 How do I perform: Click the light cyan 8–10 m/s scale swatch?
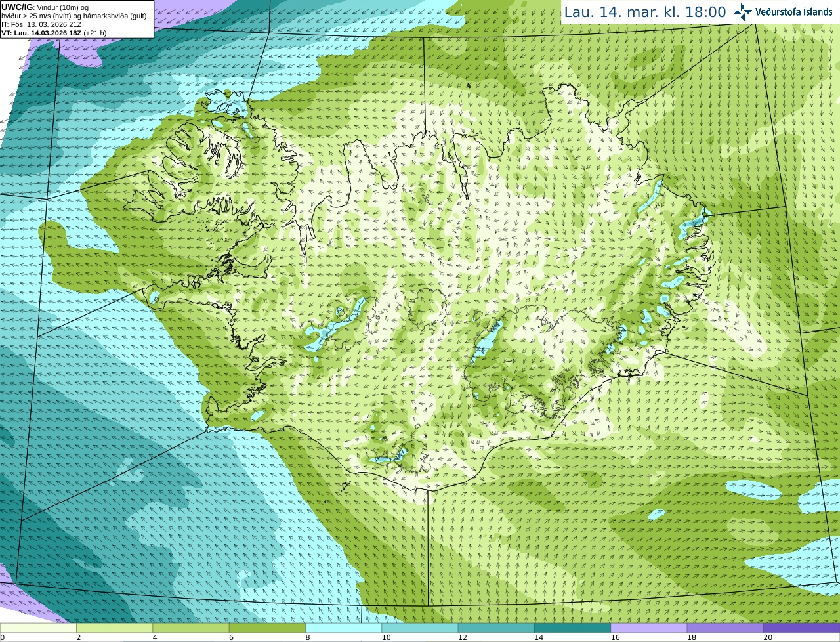(x=343, y=628)
